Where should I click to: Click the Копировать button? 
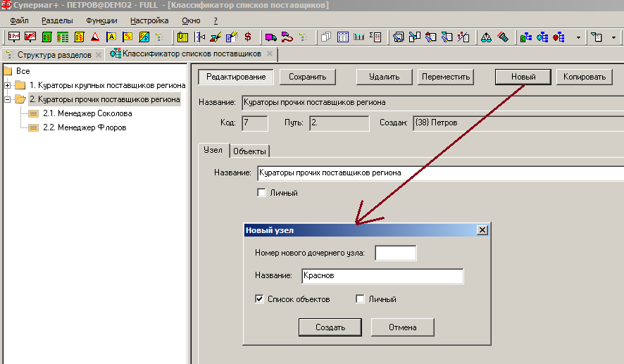(584, 77)
